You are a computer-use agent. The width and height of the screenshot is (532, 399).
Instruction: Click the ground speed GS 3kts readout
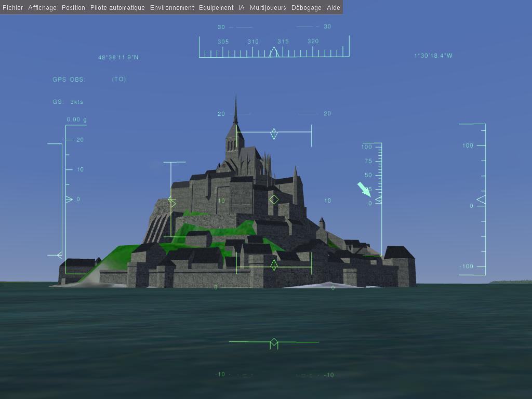pos(68,102)
